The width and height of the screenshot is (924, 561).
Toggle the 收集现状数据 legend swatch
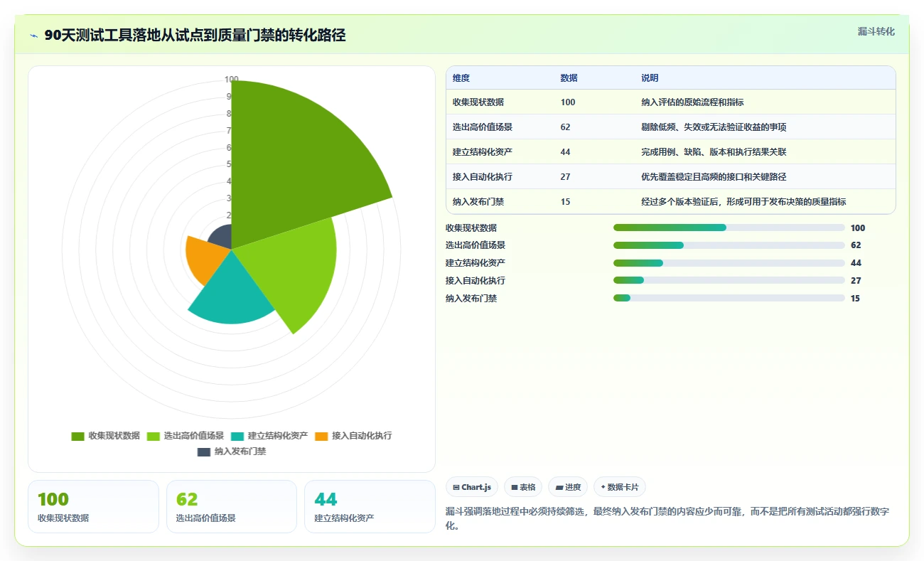tap(78, 436)
